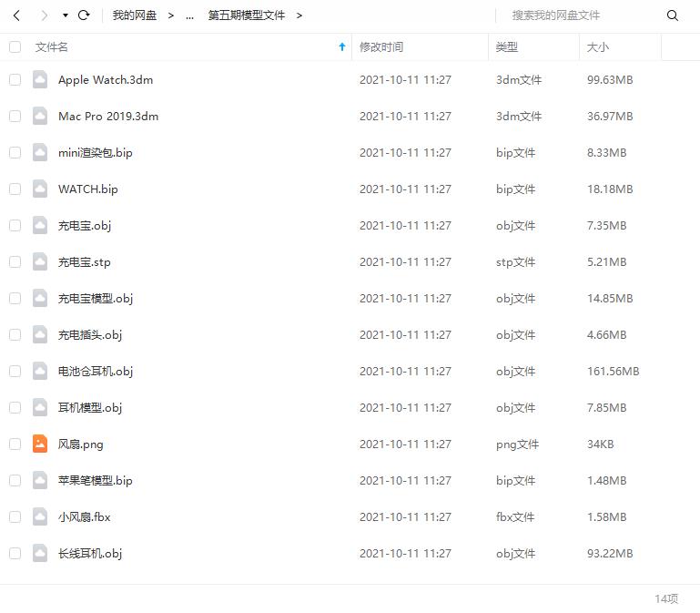Go to 我的网盘 in the breadcrumb

[x=135, y=15]
